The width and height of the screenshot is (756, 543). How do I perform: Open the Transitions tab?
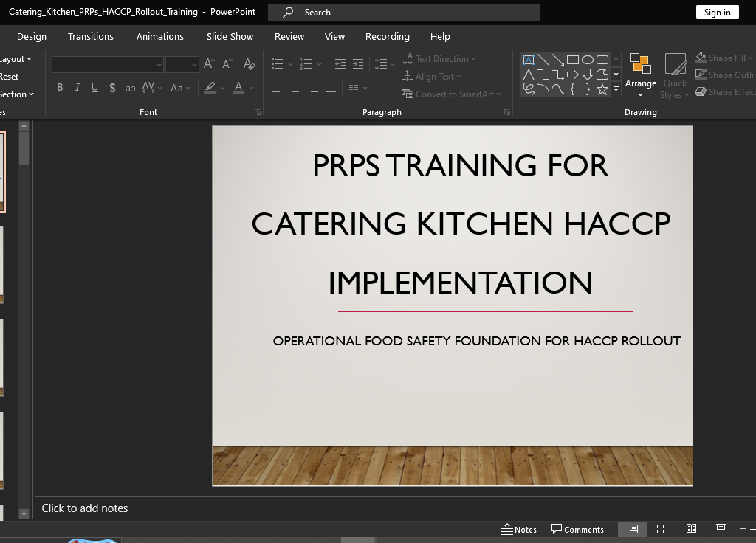91,37
